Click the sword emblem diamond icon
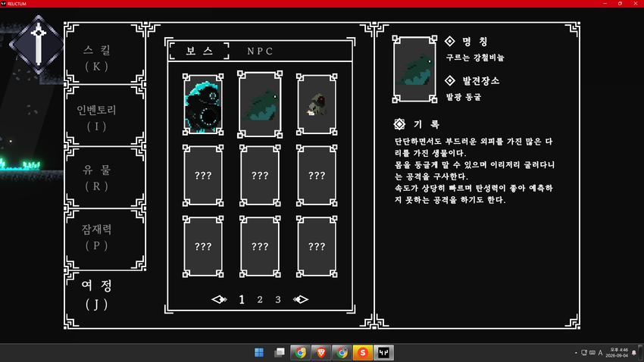 (x=38, y=45)
